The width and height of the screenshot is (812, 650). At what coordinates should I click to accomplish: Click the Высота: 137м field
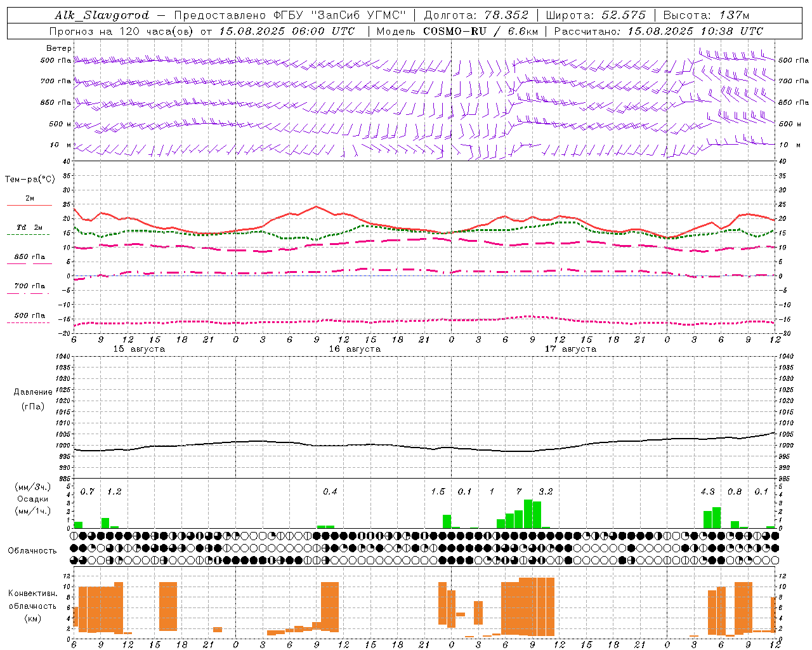(706, 15)
